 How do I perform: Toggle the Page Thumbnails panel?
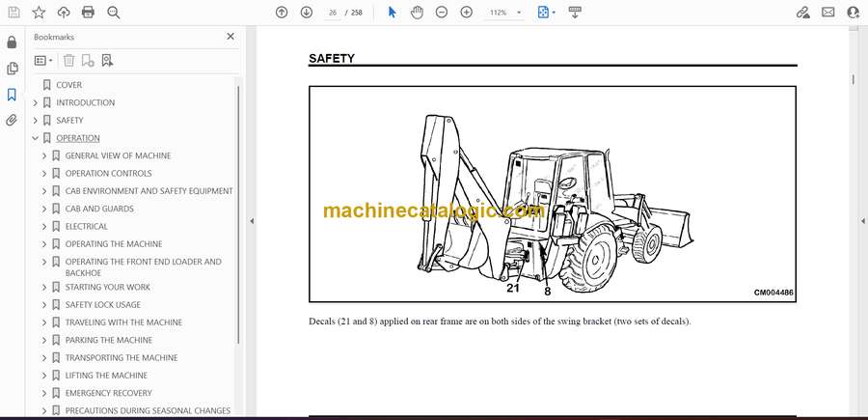(x=12, y=69)
